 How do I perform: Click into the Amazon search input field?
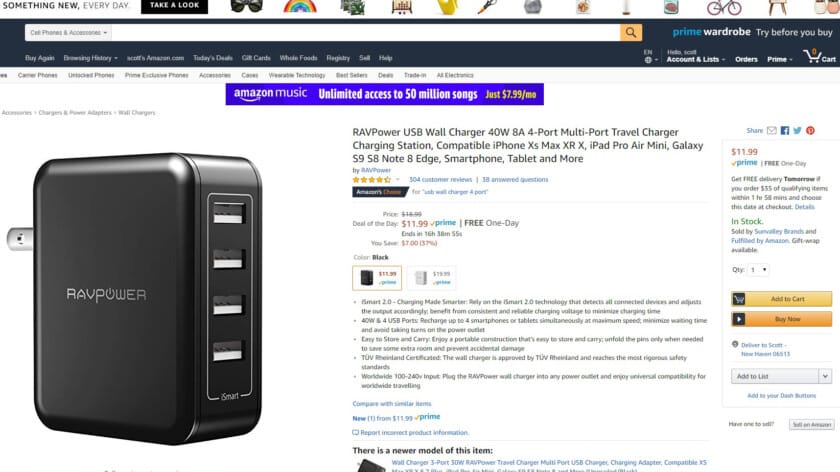click(x=366, y=33)
